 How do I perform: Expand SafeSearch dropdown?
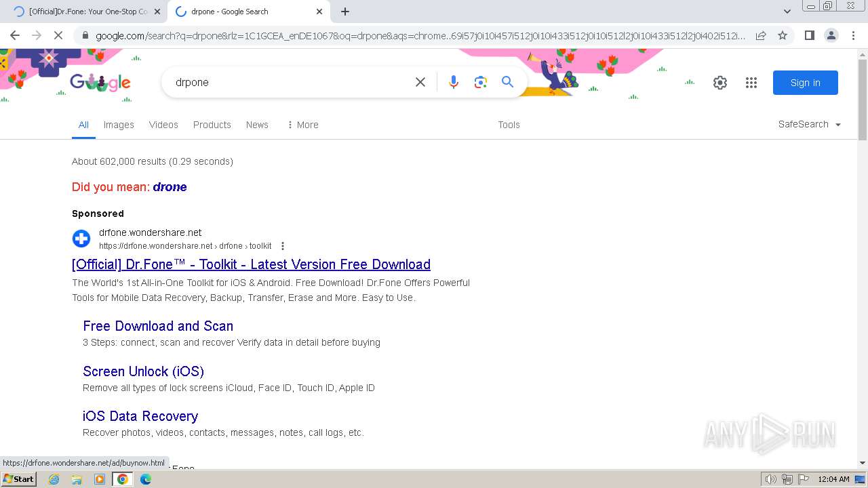tap(810, 124)
